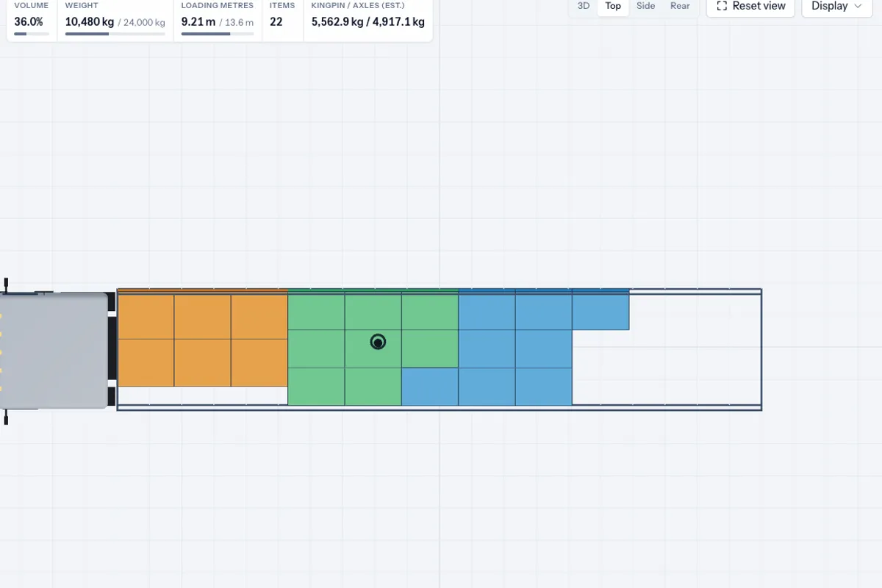The width and height of the screenshot is (882, 588).
Task: Click the Reset view button
Action: (x=750, y=6)
